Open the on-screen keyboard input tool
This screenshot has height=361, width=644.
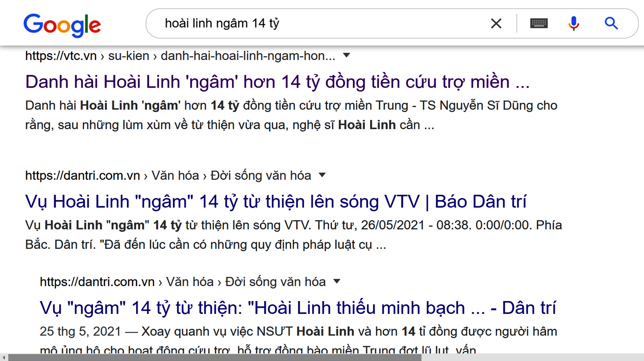(x=538, y=23)
